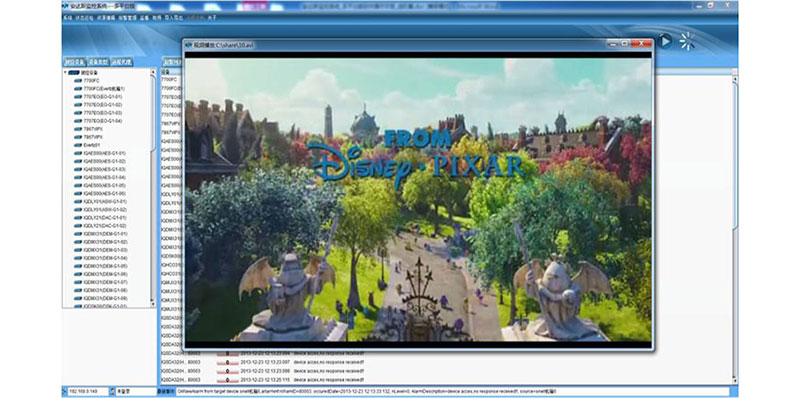Click the main application logo in title bar
This screenshot has height=398, width=801.
point(66,6)
